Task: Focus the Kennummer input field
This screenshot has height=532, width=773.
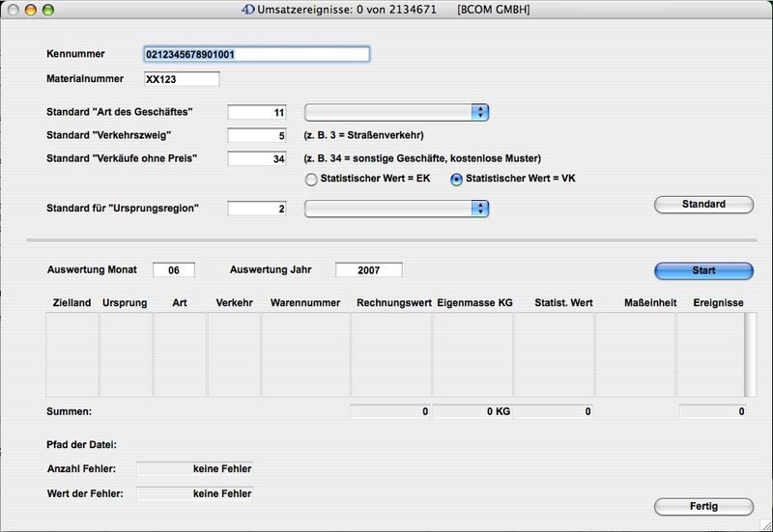Action: tap(256, 55)
